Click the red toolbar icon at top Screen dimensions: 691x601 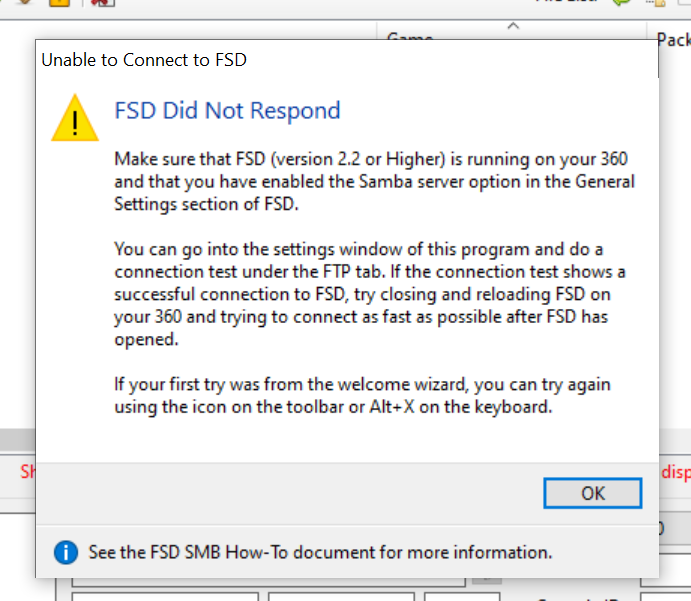tap(102, 3)
